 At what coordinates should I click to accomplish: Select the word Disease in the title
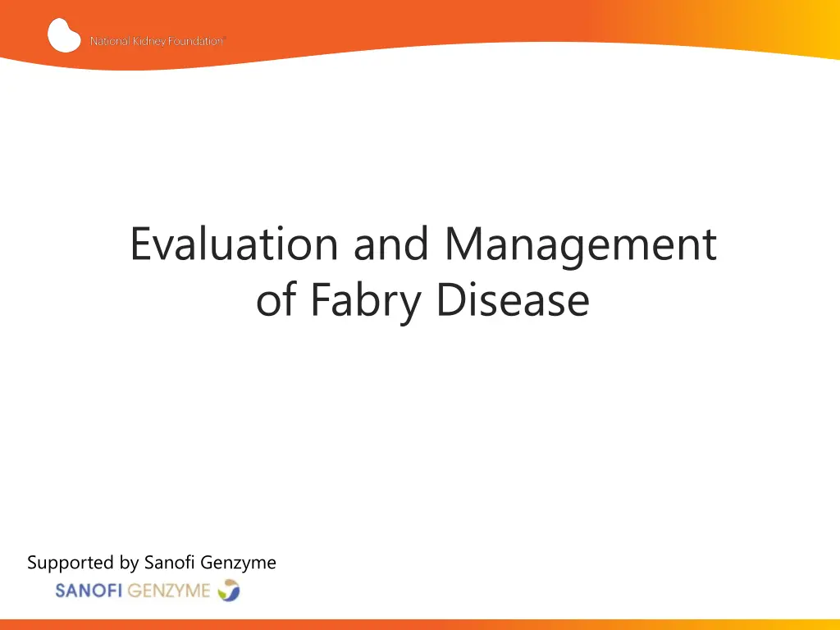pos(513,300)
